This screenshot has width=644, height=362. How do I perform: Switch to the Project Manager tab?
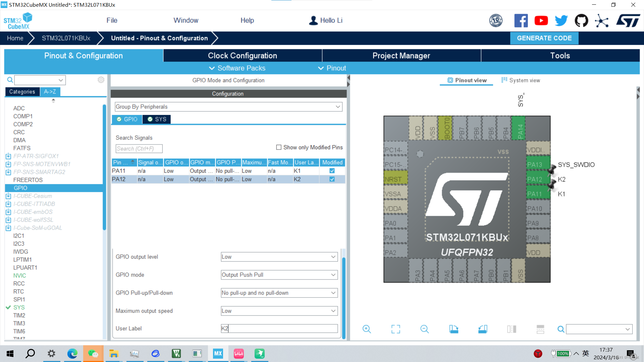(x=401, y=56)
